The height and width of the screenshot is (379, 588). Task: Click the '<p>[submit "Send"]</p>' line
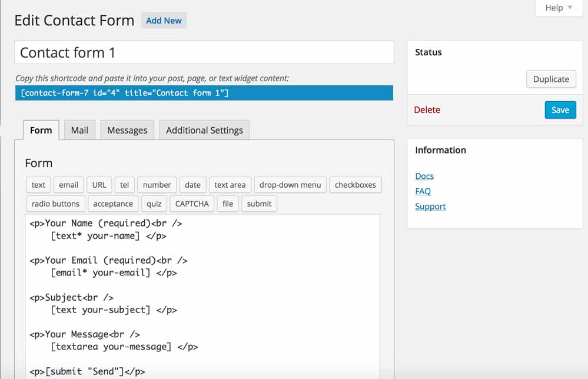pos(87,371)
